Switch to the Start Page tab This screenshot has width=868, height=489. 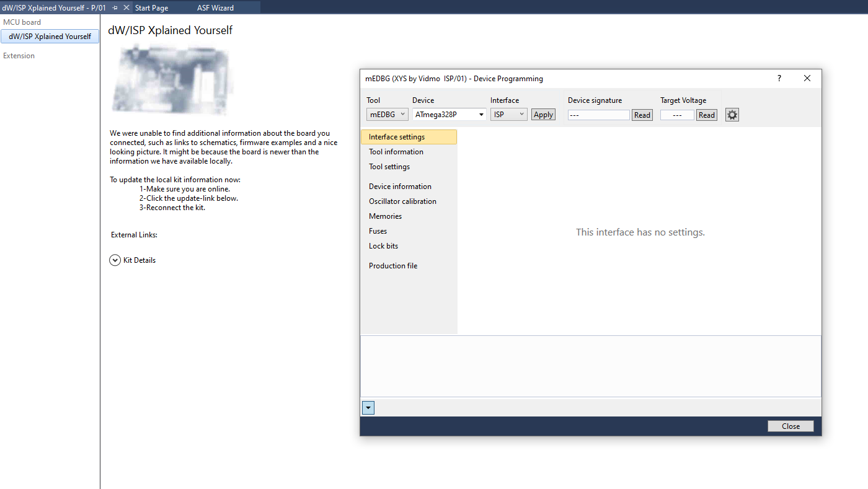152,8
